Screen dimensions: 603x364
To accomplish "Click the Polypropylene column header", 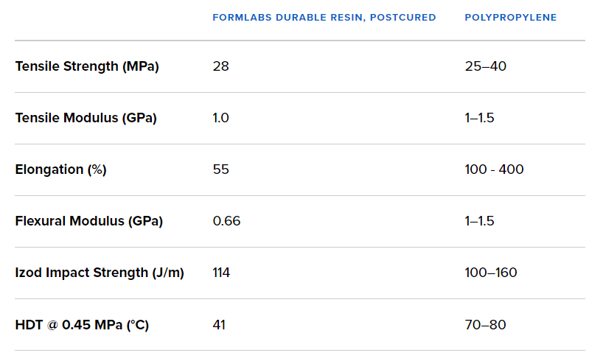I will point(510,17).
